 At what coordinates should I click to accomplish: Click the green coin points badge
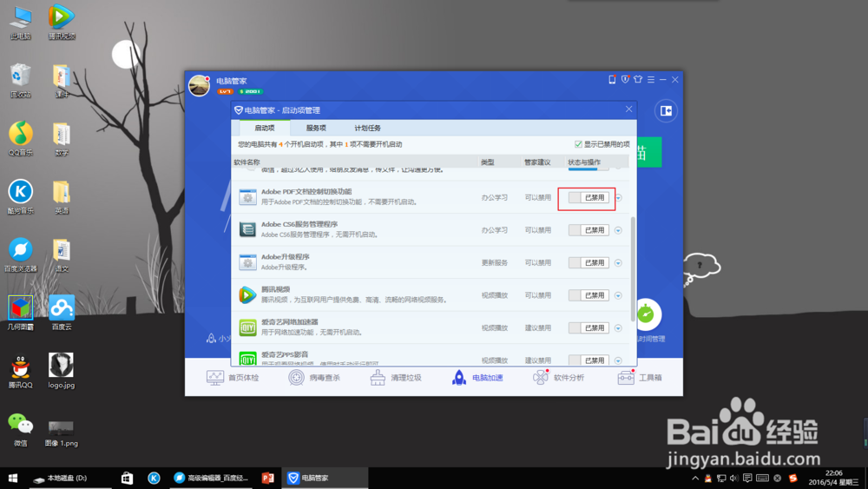pos(250,91)
